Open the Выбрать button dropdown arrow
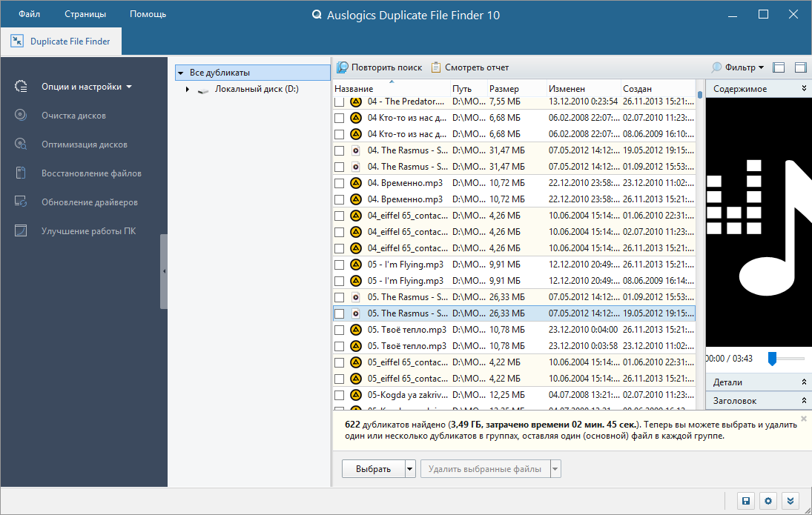The image size is (812, 515). pyautogui.click(x=409, y=469)
